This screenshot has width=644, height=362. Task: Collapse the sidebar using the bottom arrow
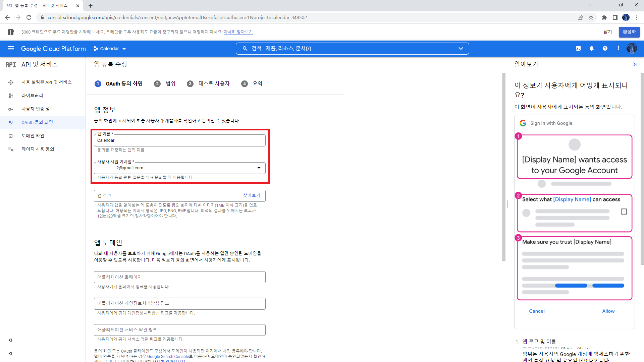10,354
